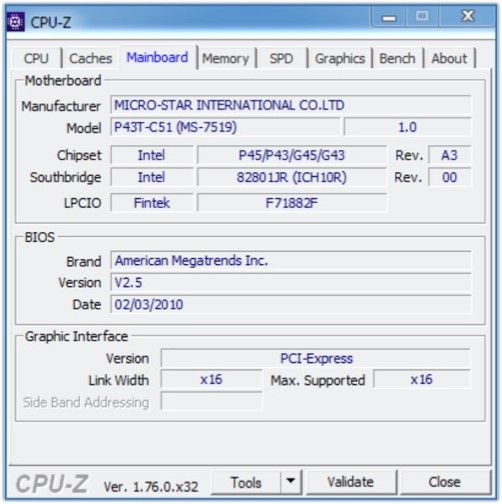Click chipset value P45/P43/G45/G43
The width and height of the screenshot is (502, 504).
coord(292,155)
